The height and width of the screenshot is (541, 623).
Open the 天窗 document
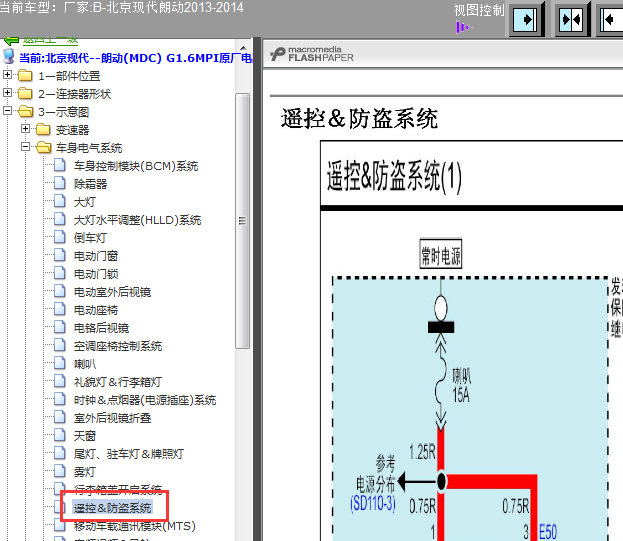point(85,436)
